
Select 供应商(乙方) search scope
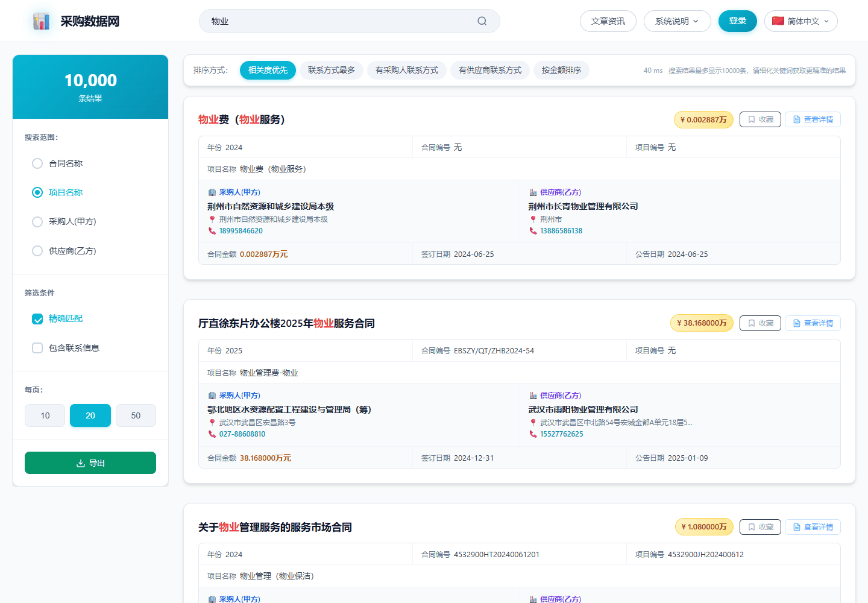[37, 251]
